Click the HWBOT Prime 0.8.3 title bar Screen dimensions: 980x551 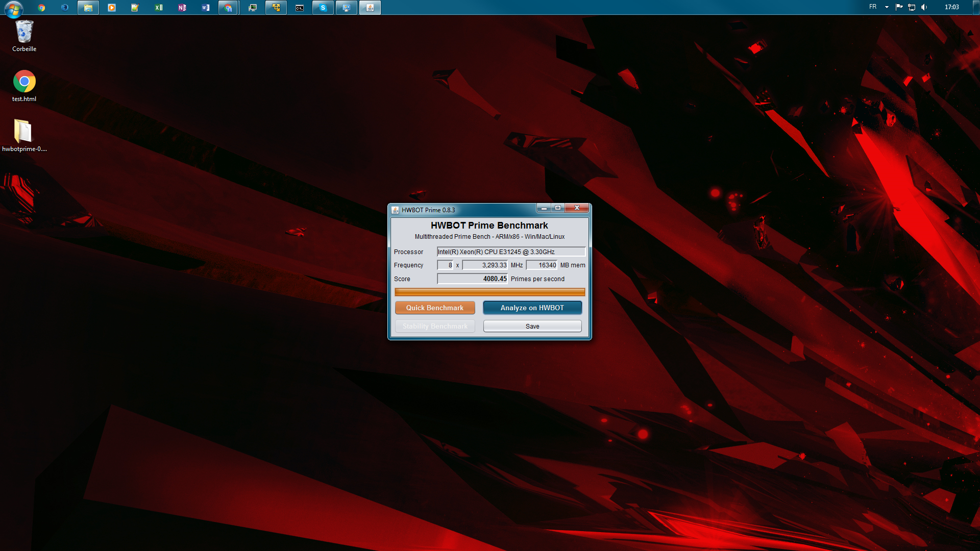[x=462, y=210]
